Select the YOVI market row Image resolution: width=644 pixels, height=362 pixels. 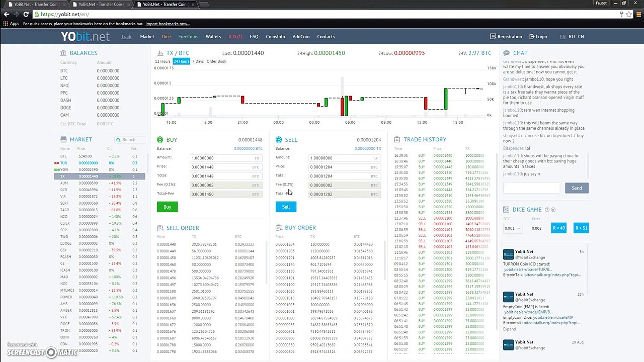[x=100, y=169]
